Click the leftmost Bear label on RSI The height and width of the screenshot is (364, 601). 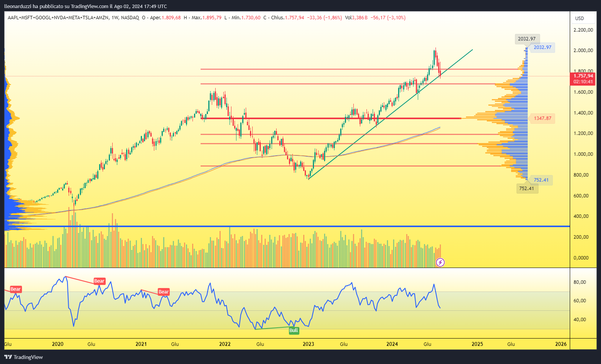coord(15,289)
